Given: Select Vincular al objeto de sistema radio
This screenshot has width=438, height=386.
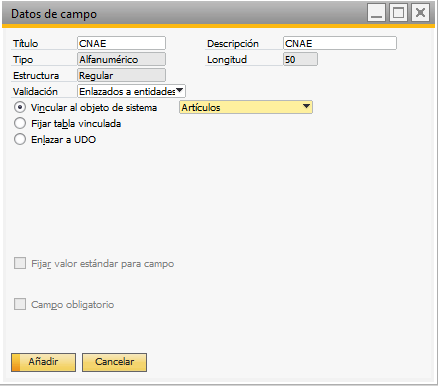Looking at the screenshot, I should [20, 107].
